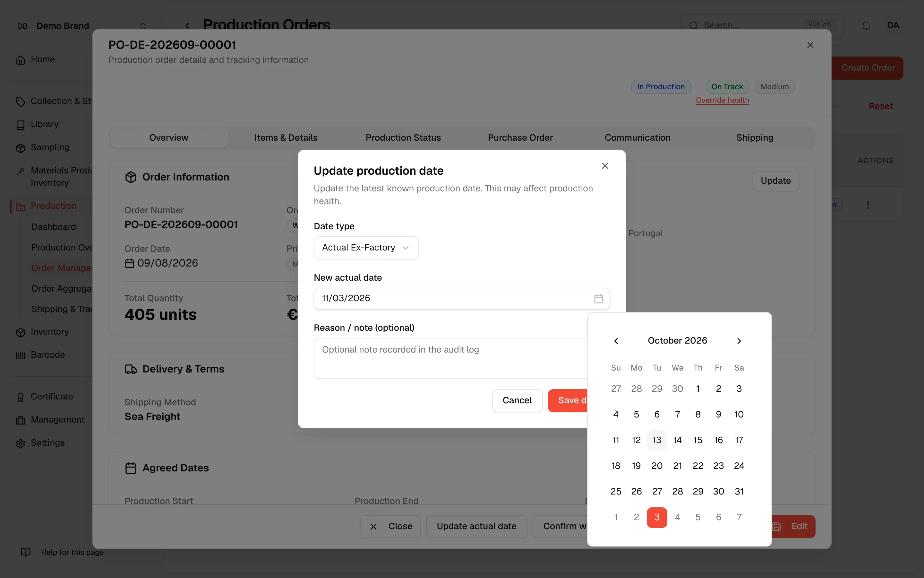This screenshot has width=924, height=578.
Task: Go to next month in calendar
Action: [x=739, y=341]
